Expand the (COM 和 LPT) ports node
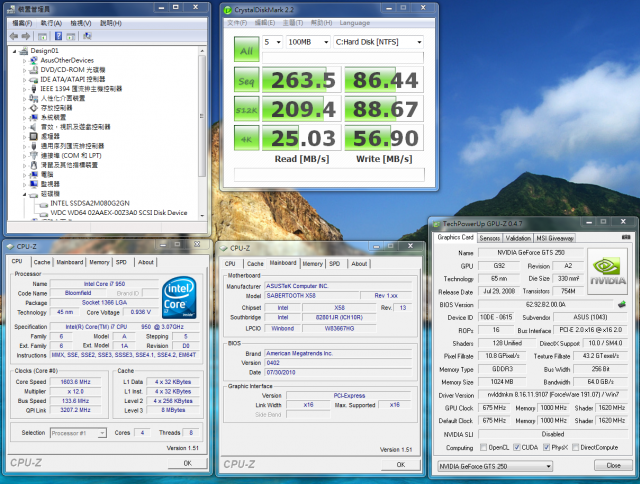640x484 pixels. (x=24, y=156)
